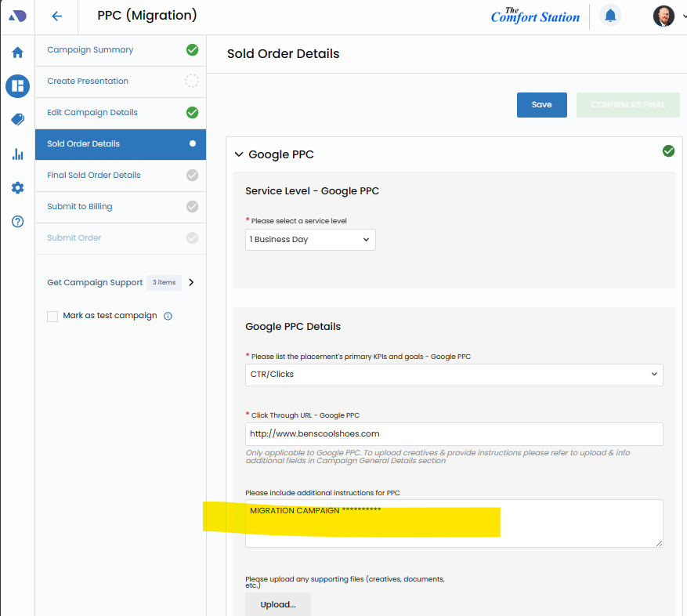Screen dimensions: 687x616
Task: Click the notification bell icon
Action: coord(610,16)
